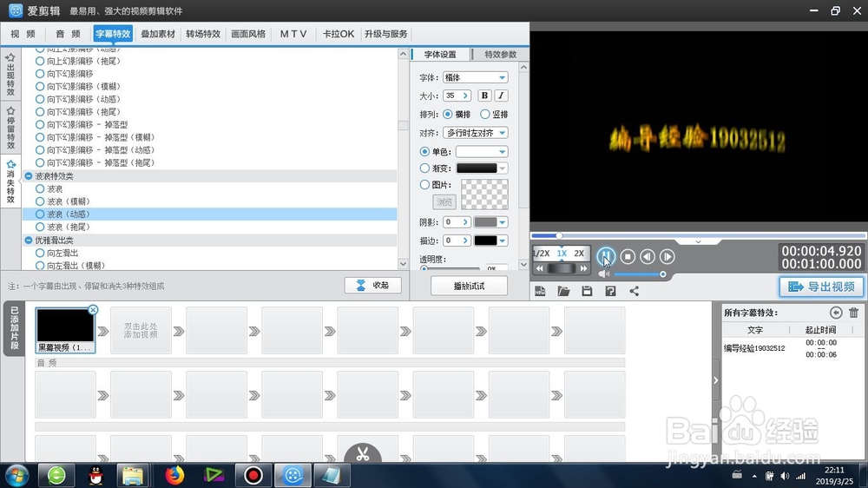
Task: Open the 转场特效 tab
Action: coord(203,34)
